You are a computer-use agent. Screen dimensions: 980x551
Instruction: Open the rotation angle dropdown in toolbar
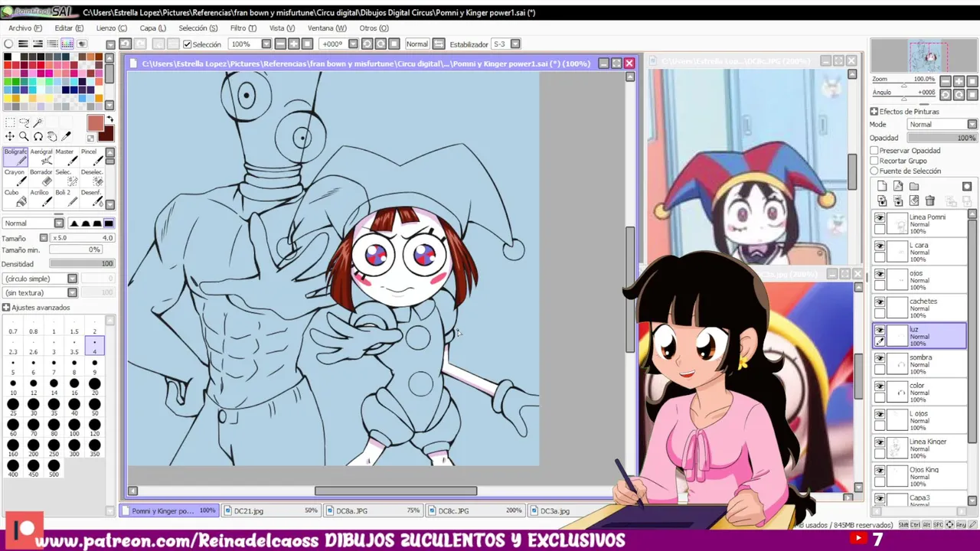coord(353,44)
